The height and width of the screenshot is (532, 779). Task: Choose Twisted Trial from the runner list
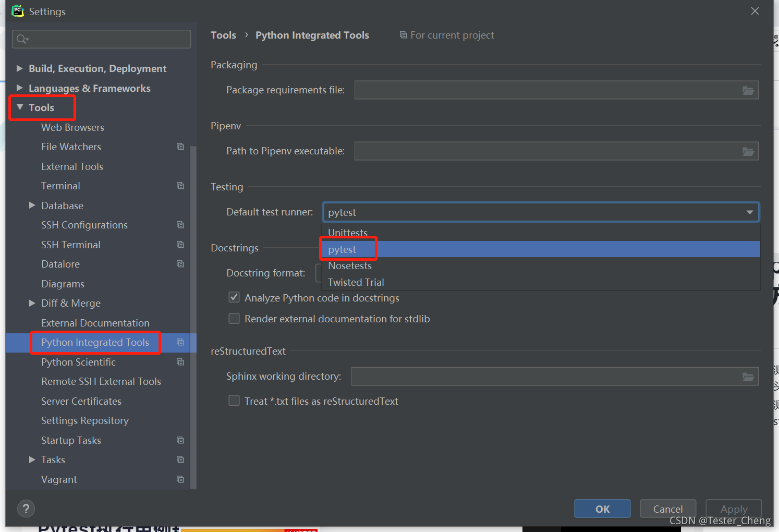[x=541, y=282]
